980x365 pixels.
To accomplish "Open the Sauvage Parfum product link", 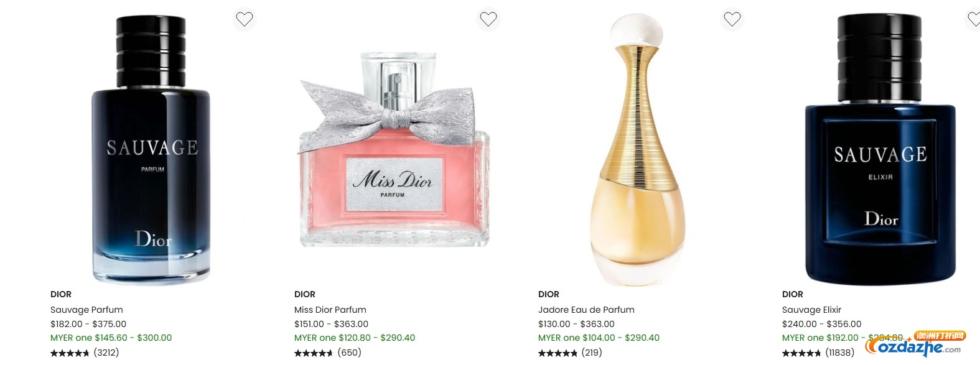I will tap(86, 310).
